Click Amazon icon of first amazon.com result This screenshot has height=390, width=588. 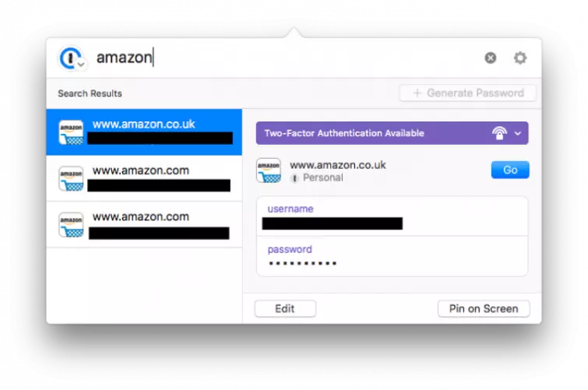coord(71,178)
